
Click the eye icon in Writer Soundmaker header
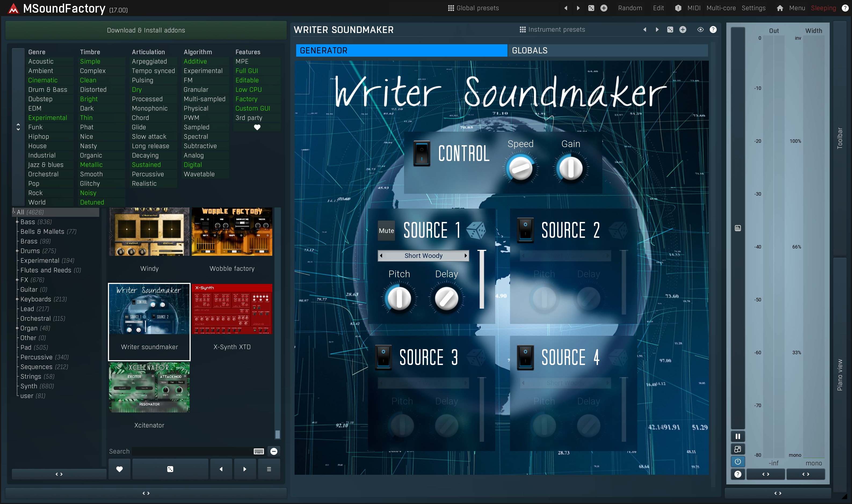coord(700,30)
